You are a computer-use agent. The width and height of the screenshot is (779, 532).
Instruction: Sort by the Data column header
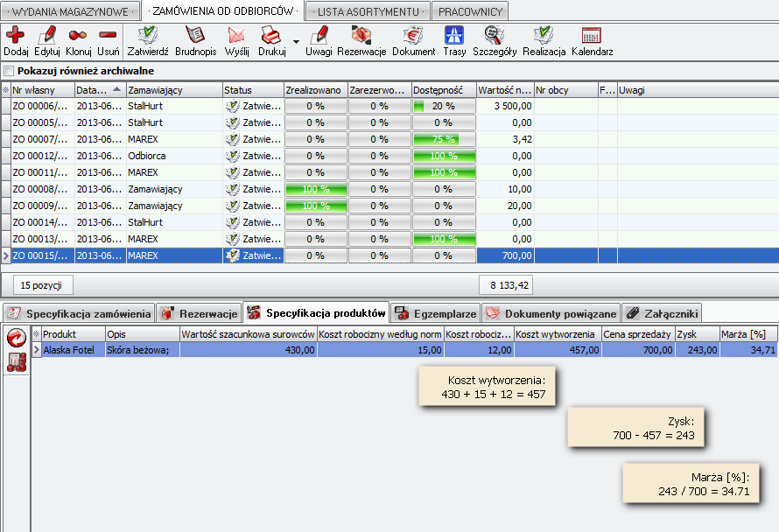99,90
